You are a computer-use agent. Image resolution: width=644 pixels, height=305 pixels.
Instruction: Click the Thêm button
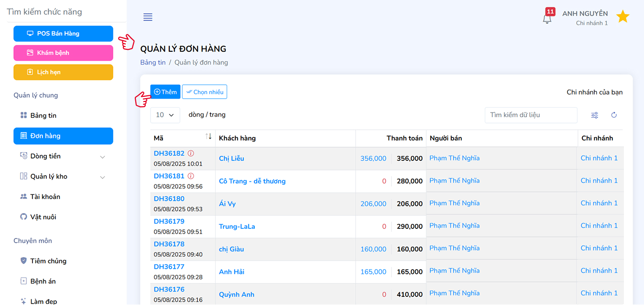click(x=165, y=92)
